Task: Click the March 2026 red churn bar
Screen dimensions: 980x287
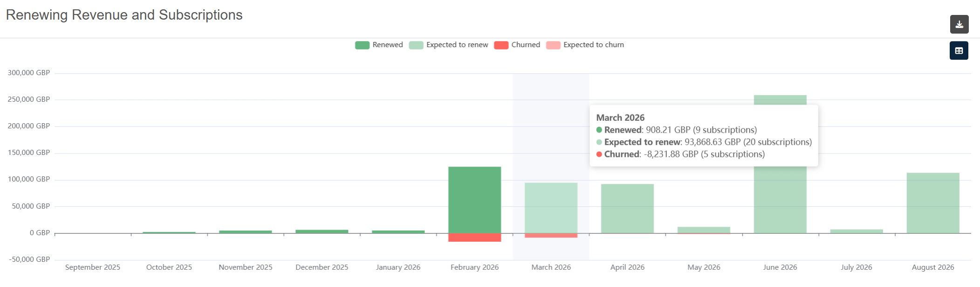Action: pyautogui.click(x=551, y=235)
